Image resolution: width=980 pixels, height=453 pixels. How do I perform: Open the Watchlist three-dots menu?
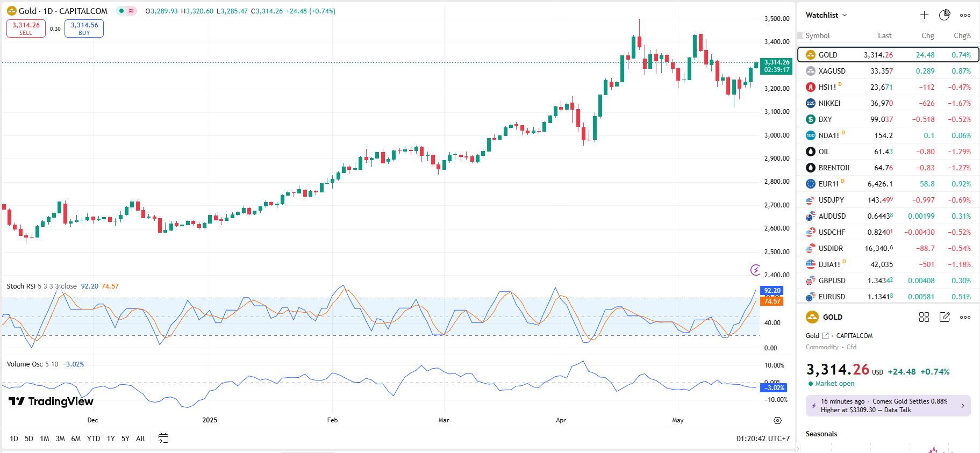tap(965, 15)
